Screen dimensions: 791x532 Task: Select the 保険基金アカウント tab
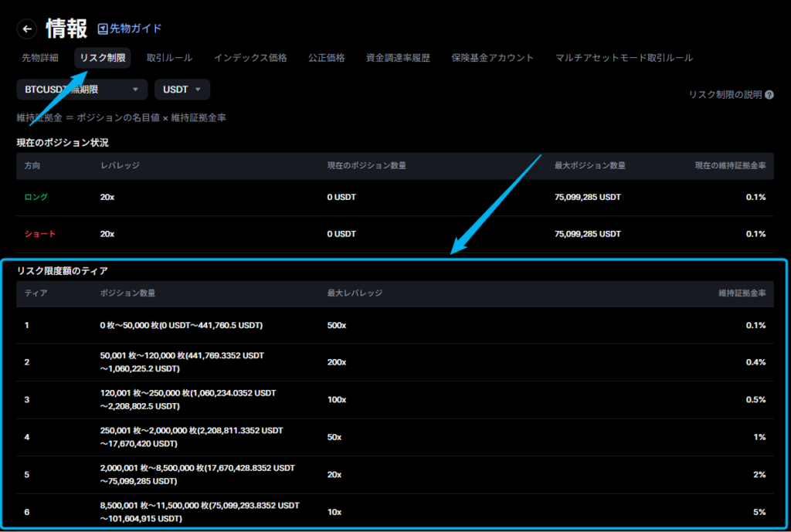click(492, 58)
